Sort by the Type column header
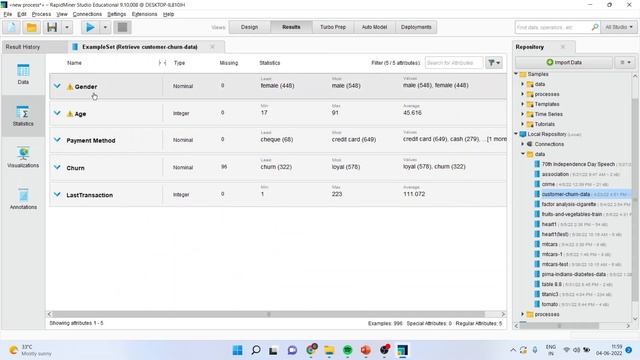This screenshot has height=360, width=640. (179, 63)
